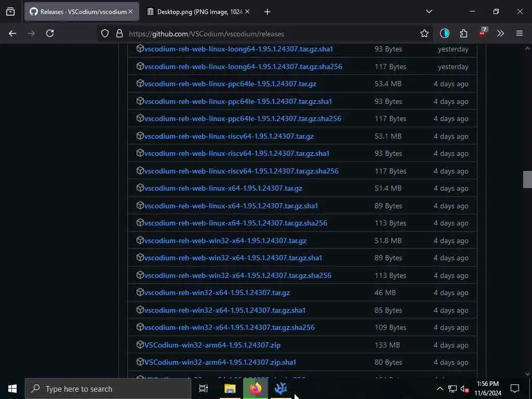Open a new tab with plus

pos(267,12)
